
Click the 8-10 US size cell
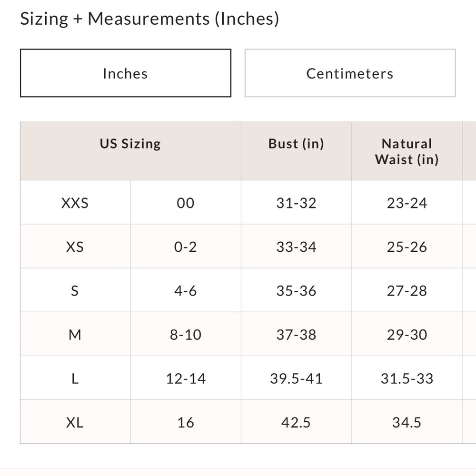(186, 334)
